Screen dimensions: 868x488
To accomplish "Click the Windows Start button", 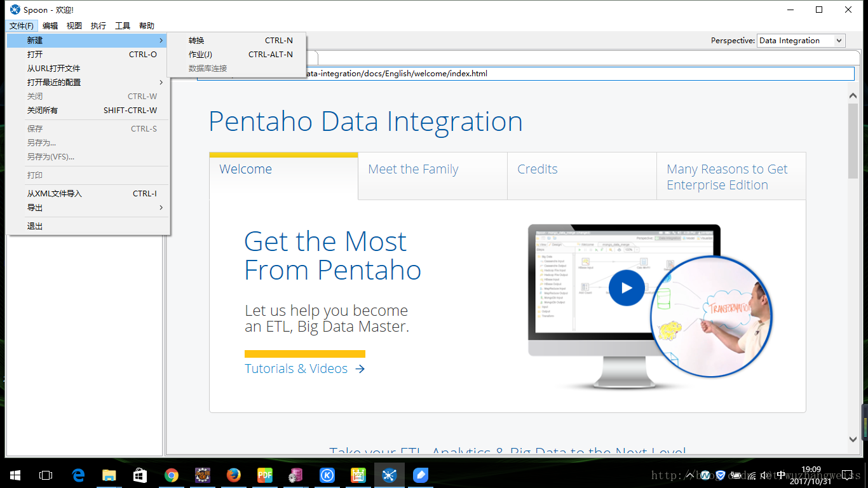I will pyautogui.click(x=15, y=475).
